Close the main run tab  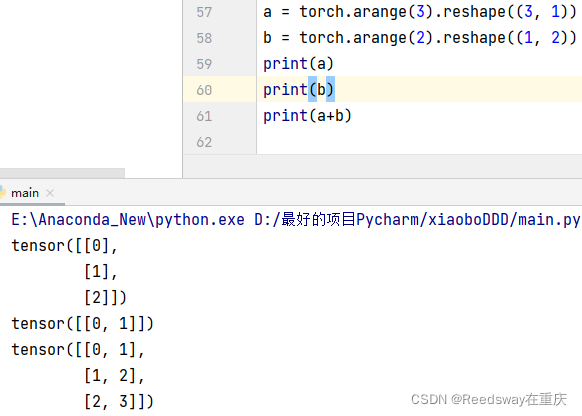50,193
